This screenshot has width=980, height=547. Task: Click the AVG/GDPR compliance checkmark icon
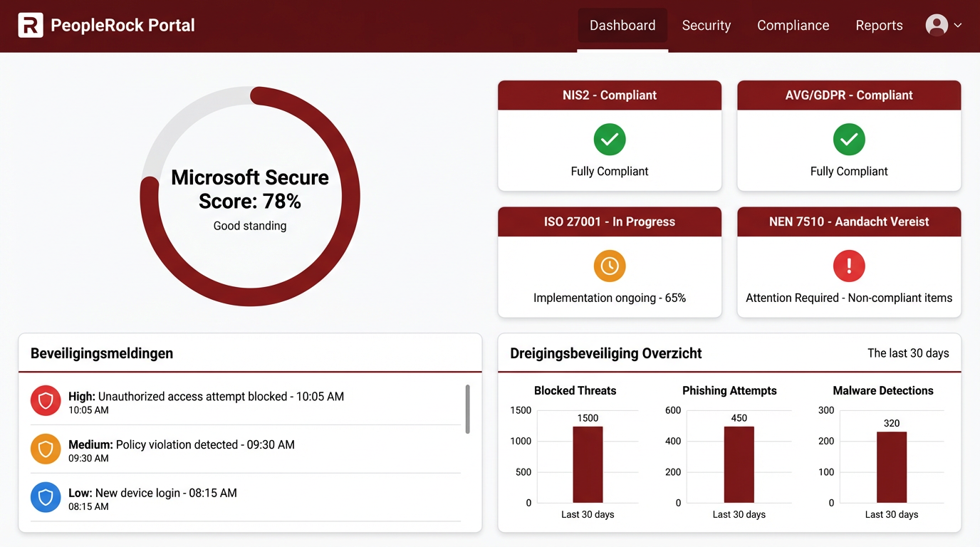[849, 140]
